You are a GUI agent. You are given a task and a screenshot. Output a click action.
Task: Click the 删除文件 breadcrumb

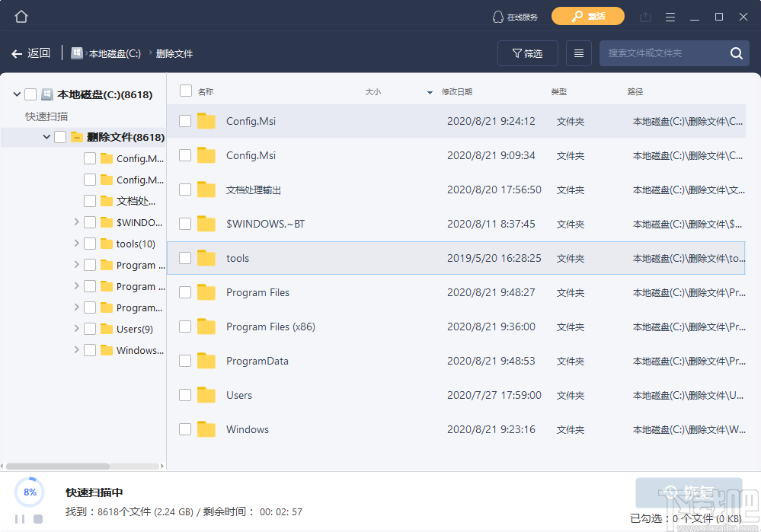pos(174,53)
